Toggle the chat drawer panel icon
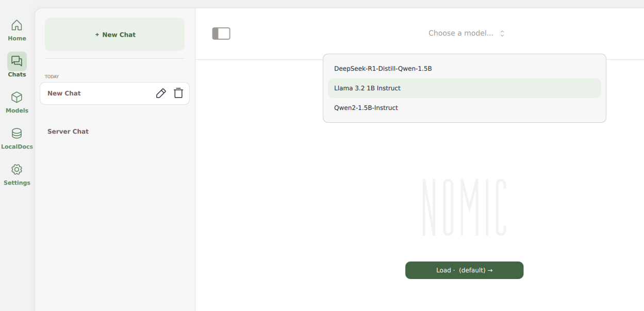Viewport: 644px width, 311px height. click(221, 34)
